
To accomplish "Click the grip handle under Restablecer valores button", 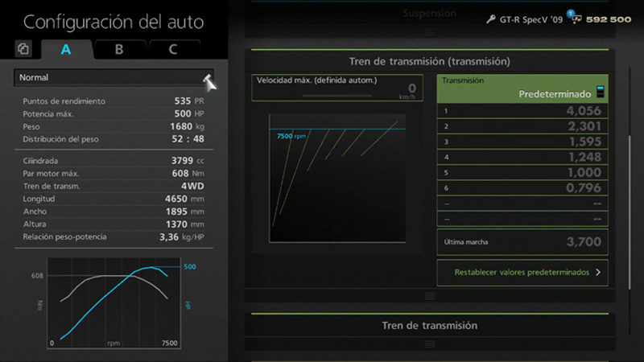I will tap(429, 295).
